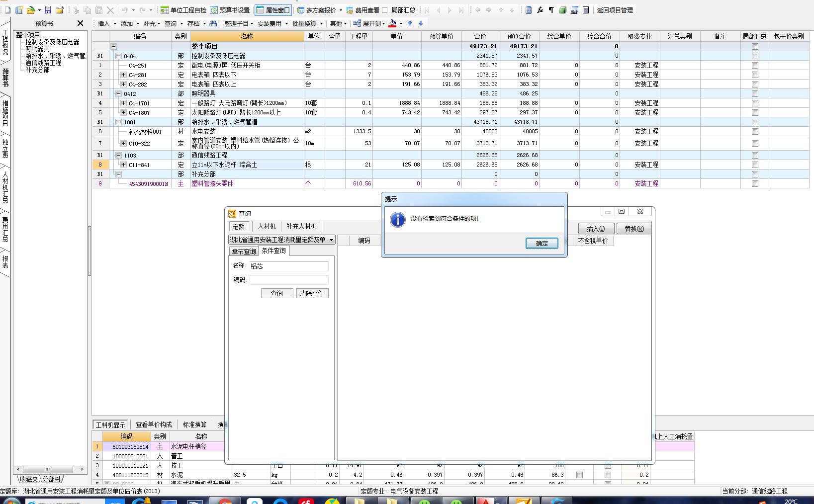Viewport: 814px width, 504px height.
Task: Collapse the 0404 控制设备及低压电器 section
Action: point(118,56)
